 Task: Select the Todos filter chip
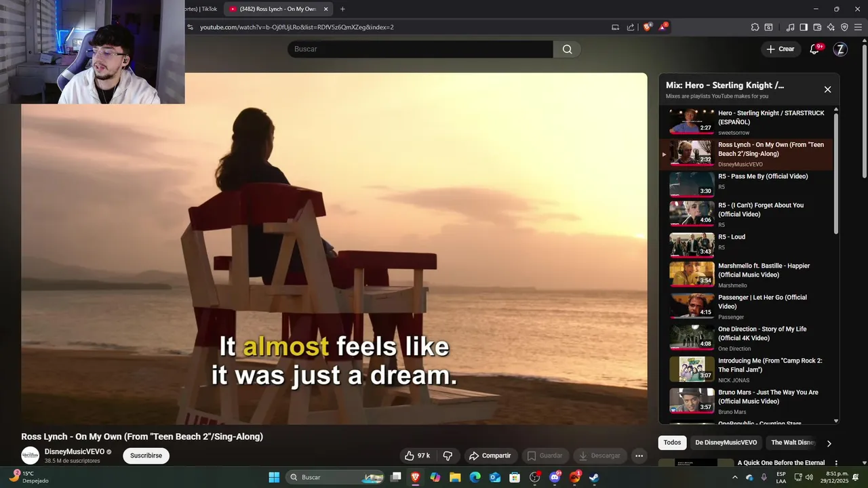[x=672, y=443]
